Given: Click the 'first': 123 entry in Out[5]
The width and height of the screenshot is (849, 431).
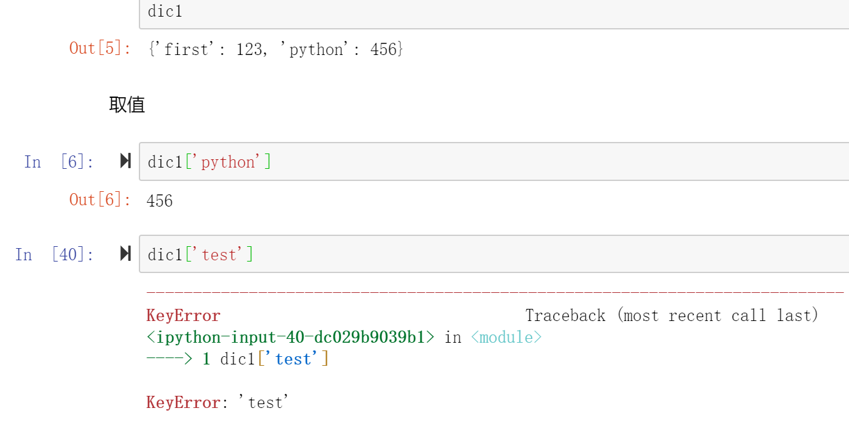Looking at the screenshot, I should point(208,48).
